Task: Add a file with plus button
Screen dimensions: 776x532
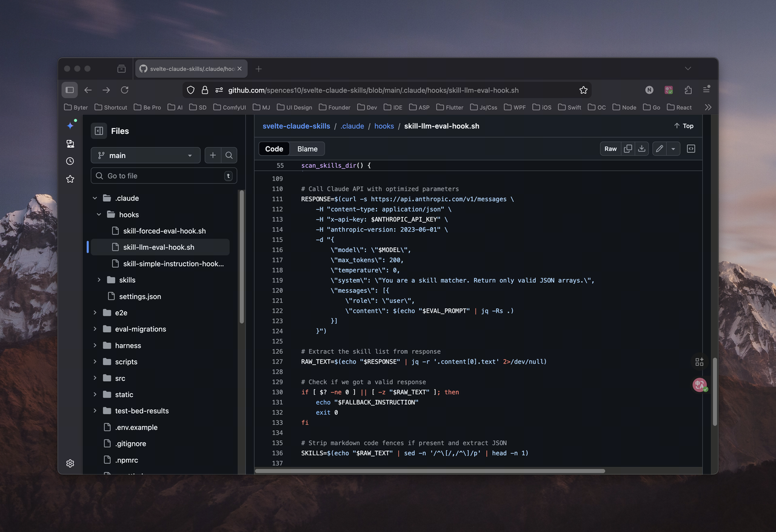Action: [x=213, y=156]
